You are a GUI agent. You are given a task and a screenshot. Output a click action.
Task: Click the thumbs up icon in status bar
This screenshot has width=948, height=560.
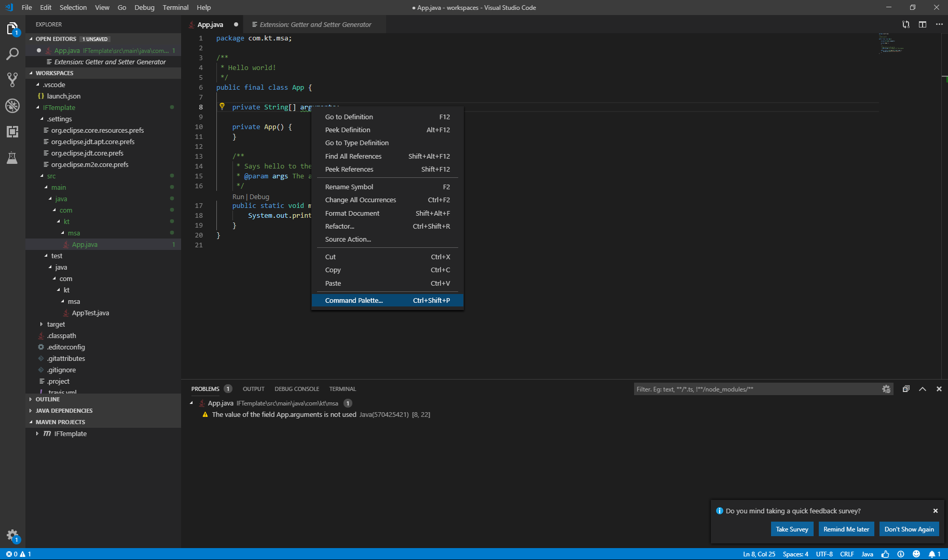(885, 554)
